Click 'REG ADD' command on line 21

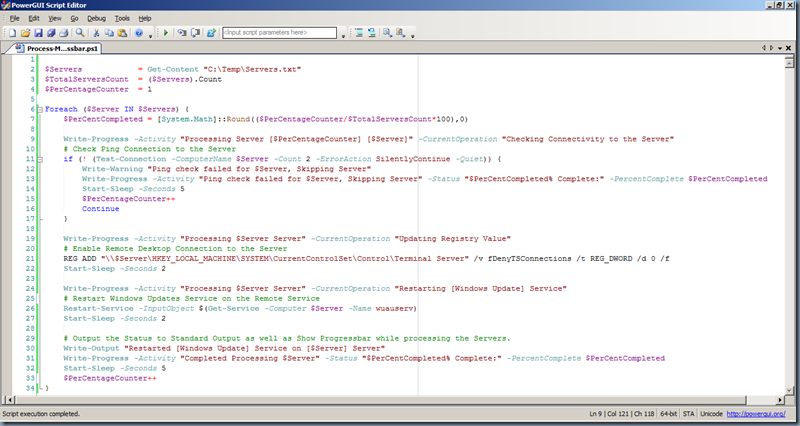[80, 259]
